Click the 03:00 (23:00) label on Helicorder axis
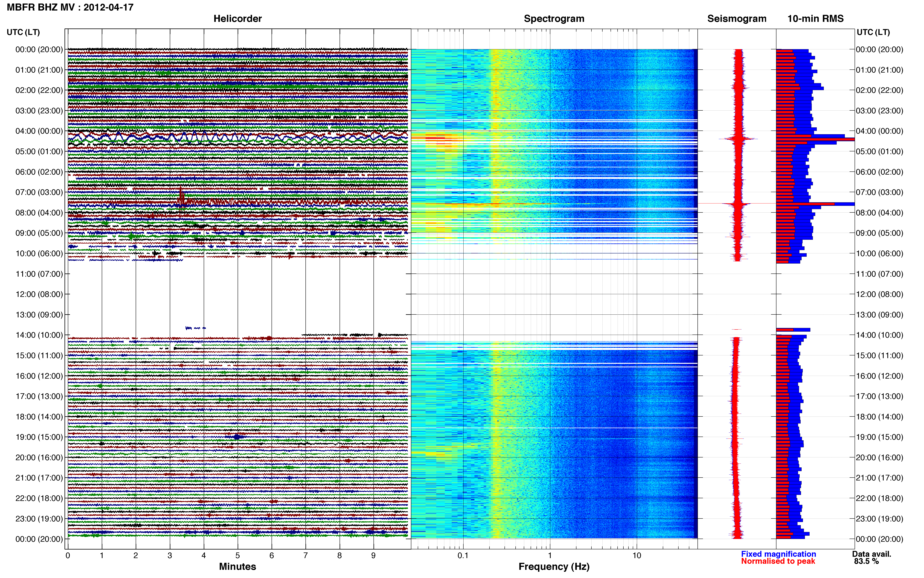Image resolution: width=924 pixels, height=578 pixels. (x=39, y=111)
